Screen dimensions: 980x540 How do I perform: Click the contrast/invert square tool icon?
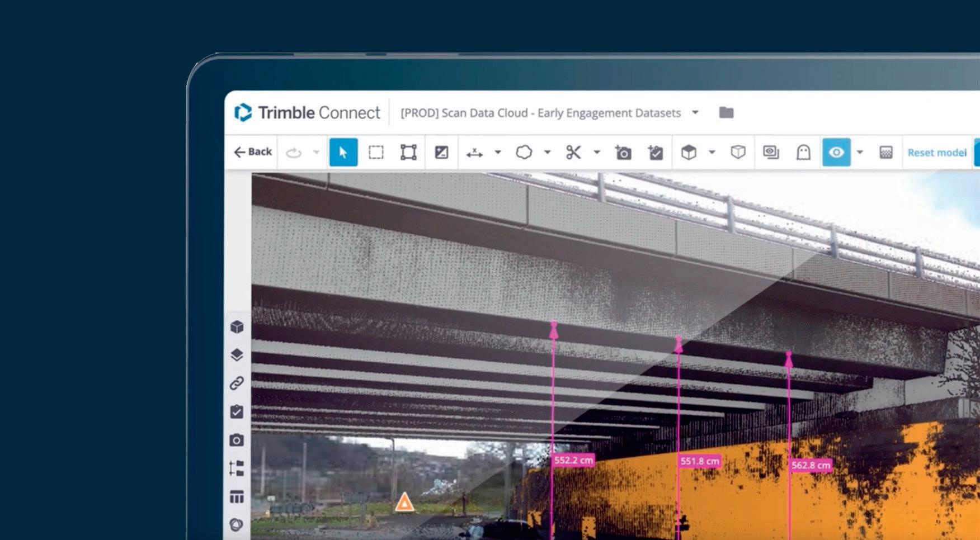click(441, 152)
